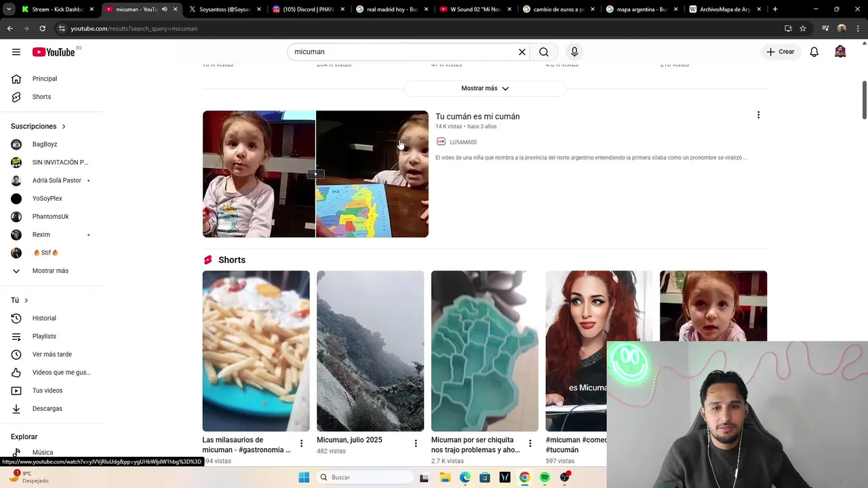Screen dimensions: 868x488
Task: Switch to real madrid hoy tab
Action: point(391,9)
